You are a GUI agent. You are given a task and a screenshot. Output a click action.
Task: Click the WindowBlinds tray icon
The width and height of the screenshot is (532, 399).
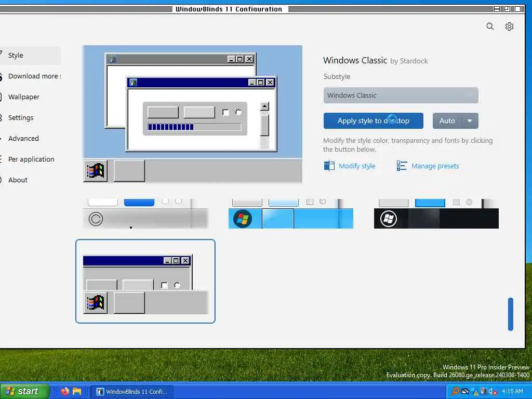click(x=484, y=392)
